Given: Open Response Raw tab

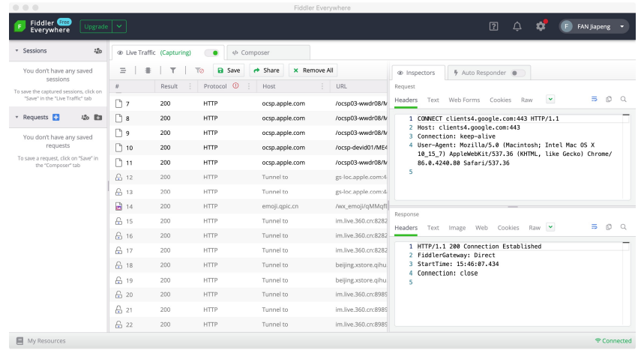Looking at the screenshot, I should [535, 228].
